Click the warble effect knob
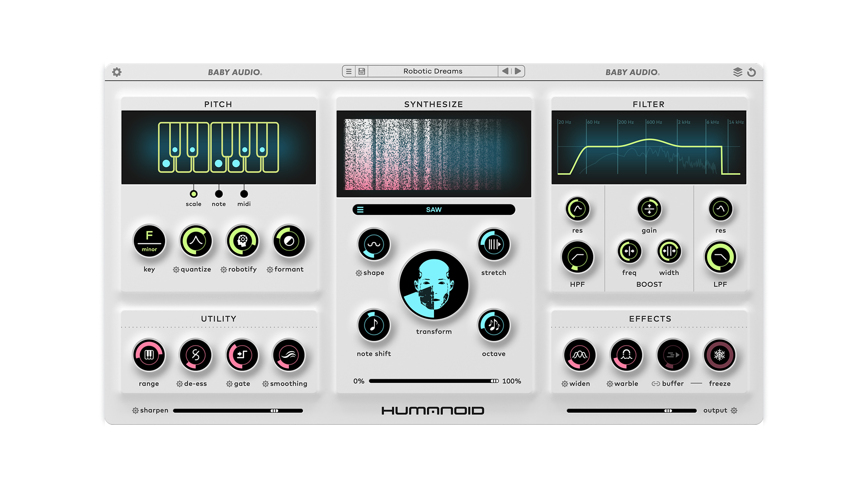This screenshot has height=488, width=868. tap(626, 355)
